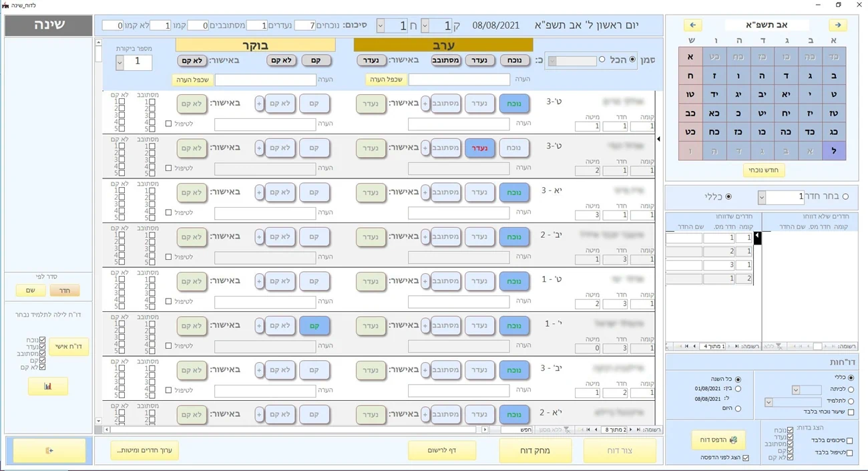Sort list by חדר button
The height and width of the screenshot is (471, 868).
(65, 291)
